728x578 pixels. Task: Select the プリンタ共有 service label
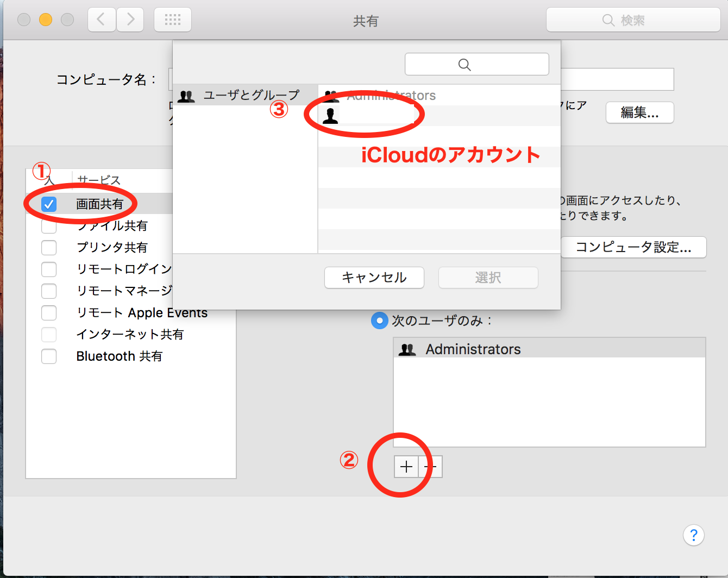tap(112, 248)
